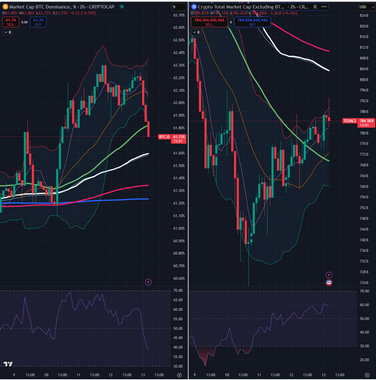Click the blue 61.74 BUY button
Image resolution: width=376 pixels, height=380 pixels.
tap(38, 22)
